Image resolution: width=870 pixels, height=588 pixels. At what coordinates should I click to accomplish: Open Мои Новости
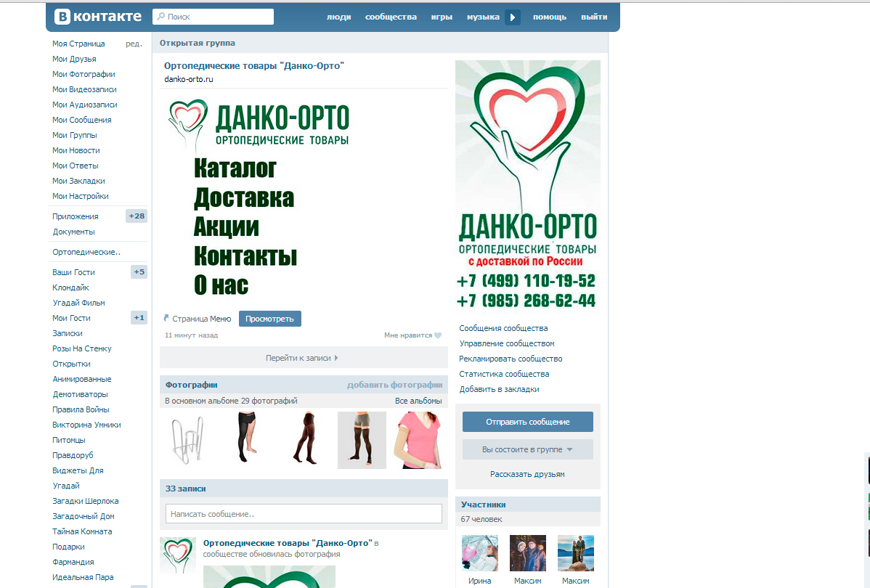click(x=76, y=150)
